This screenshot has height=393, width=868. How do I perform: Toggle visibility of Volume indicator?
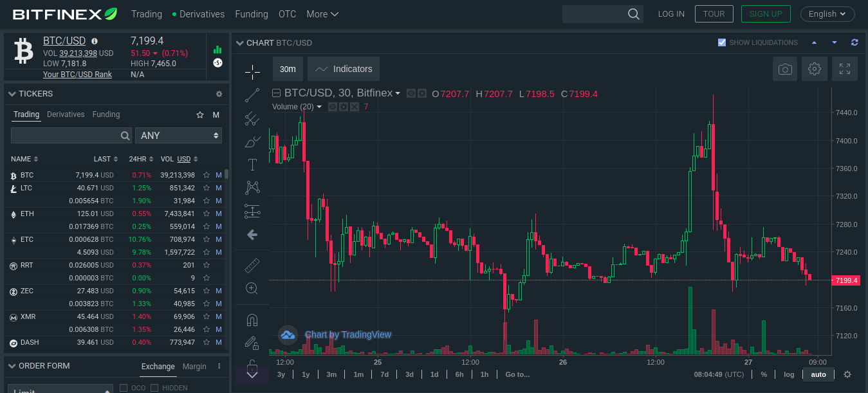332,107
